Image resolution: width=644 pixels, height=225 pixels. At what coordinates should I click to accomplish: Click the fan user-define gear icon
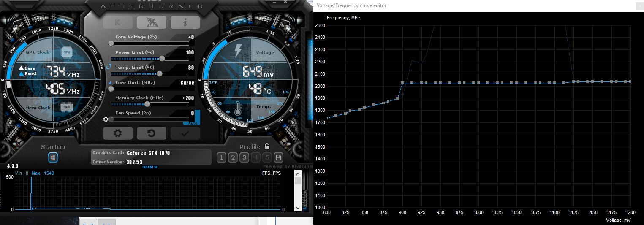106,119
